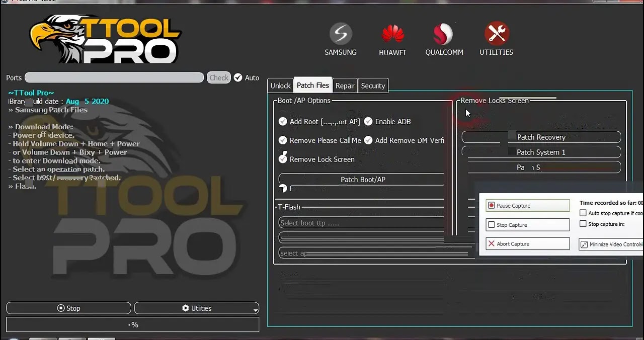Switch to the Unlock tab

280,86
